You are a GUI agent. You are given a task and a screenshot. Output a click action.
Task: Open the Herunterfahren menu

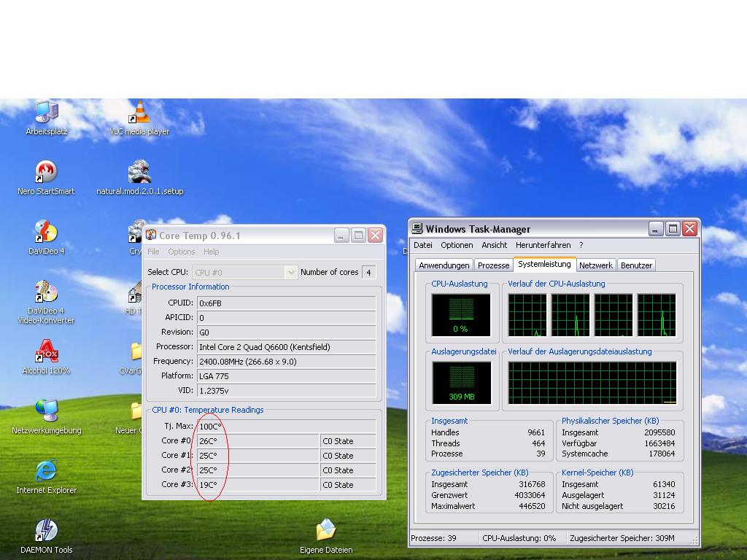(543, 245)
